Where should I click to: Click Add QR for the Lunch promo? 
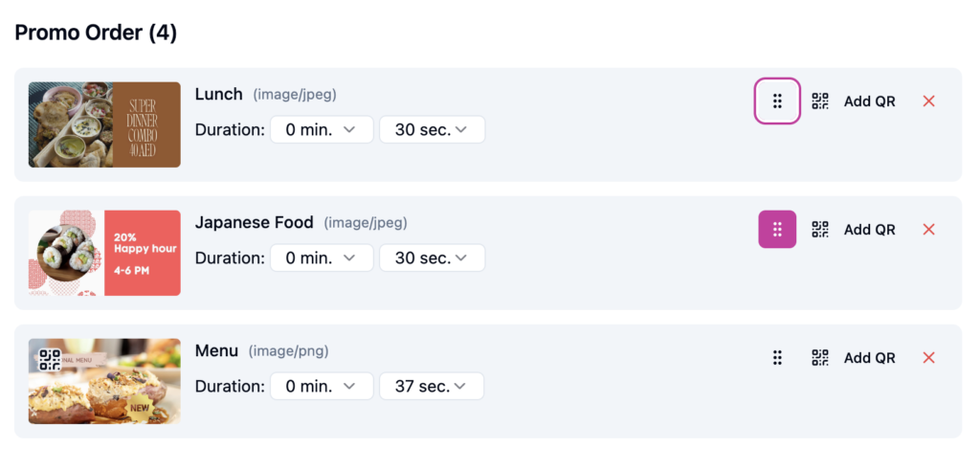pos(869,101)
